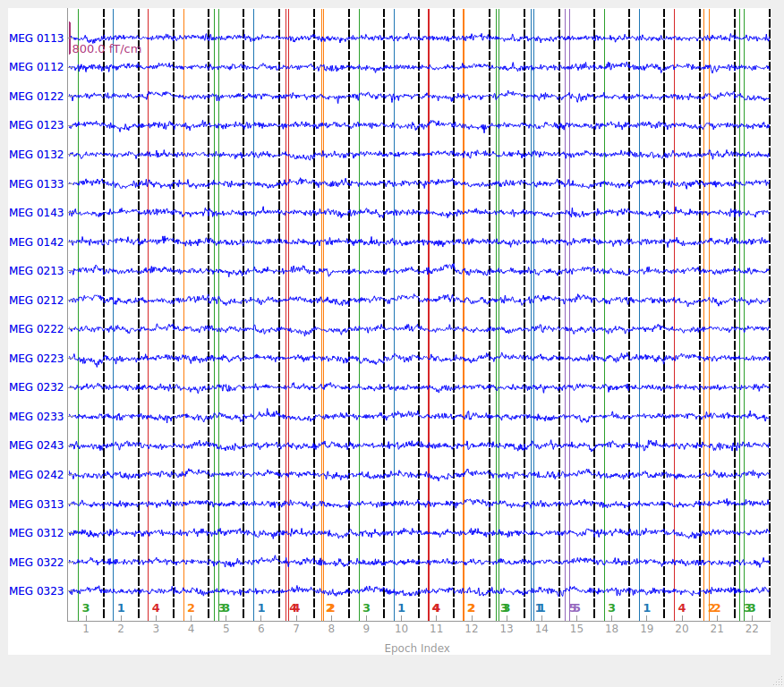Click the MEG 0113 channel label

click(37, 38)
